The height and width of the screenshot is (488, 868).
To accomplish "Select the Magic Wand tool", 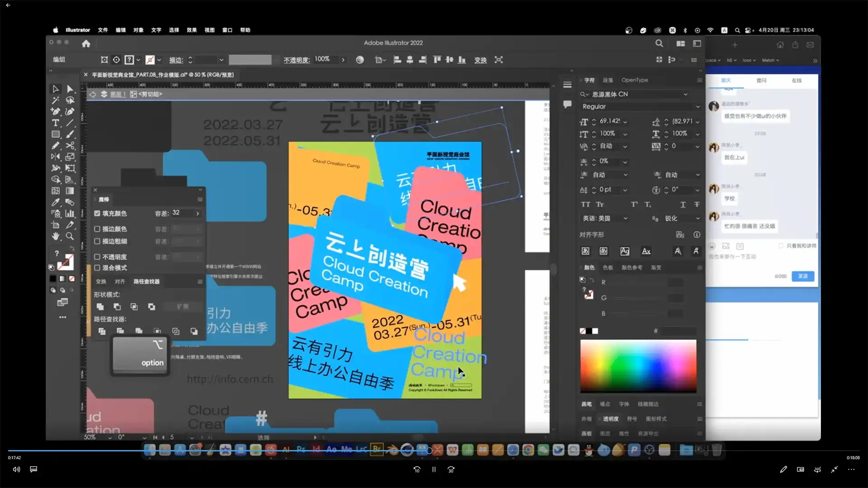I will (55, 100).
